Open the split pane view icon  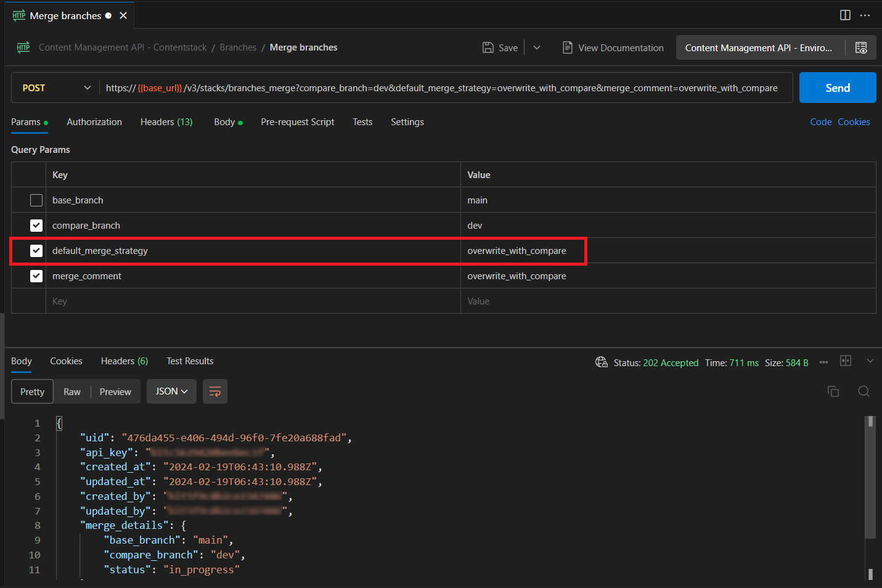pos(845,15)
